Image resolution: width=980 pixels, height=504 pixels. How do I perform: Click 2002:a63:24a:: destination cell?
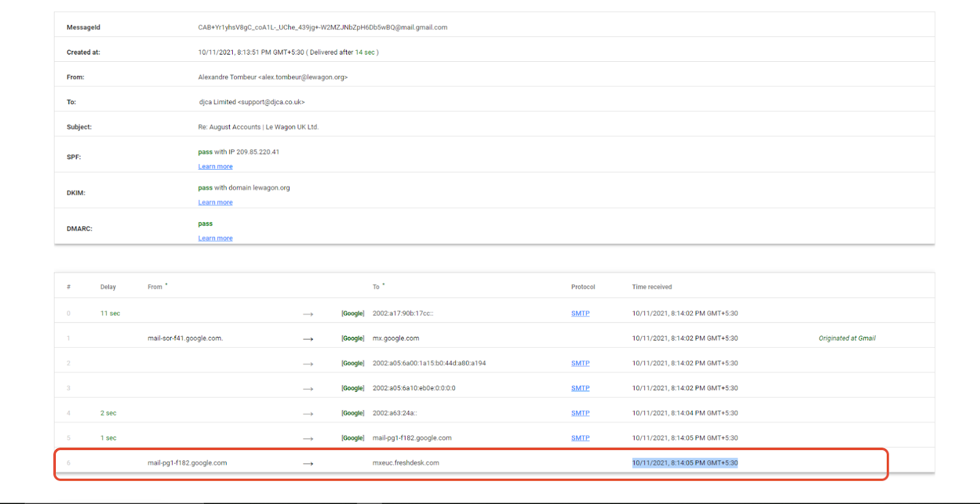[x=394, y=413]
